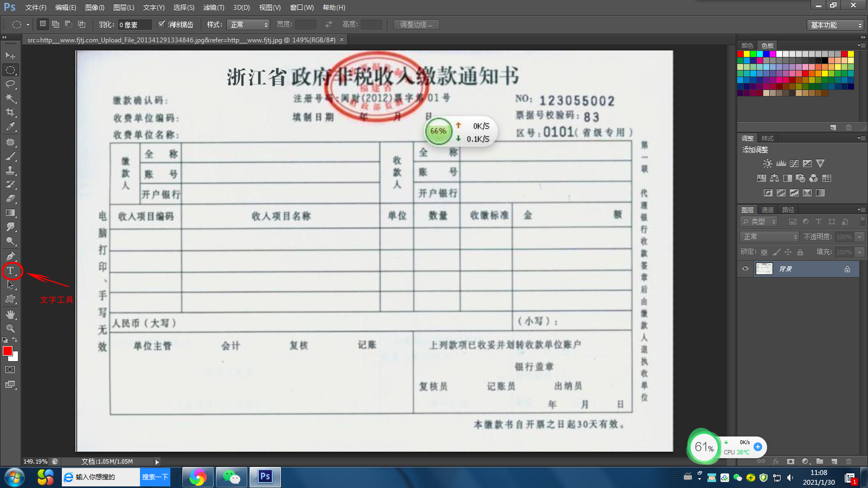Open the 样式 style dropdown in options bar
This screenshot has height=488, width=868.
coord(248,24)
